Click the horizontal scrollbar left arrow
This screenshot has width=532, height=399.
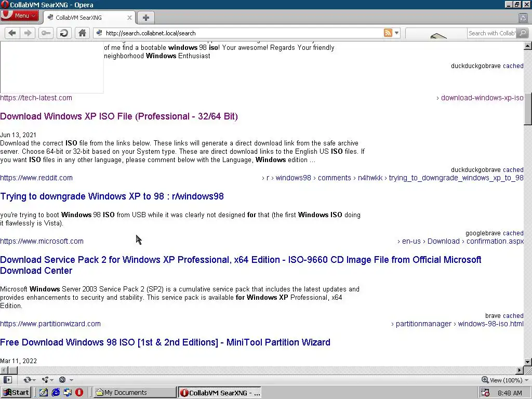(4, 370)
